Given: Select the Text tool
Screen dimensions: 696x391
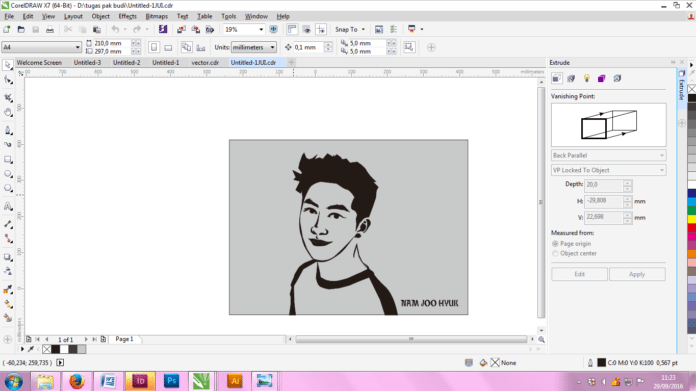Looking at the screenshot, I should click(8, 206).
